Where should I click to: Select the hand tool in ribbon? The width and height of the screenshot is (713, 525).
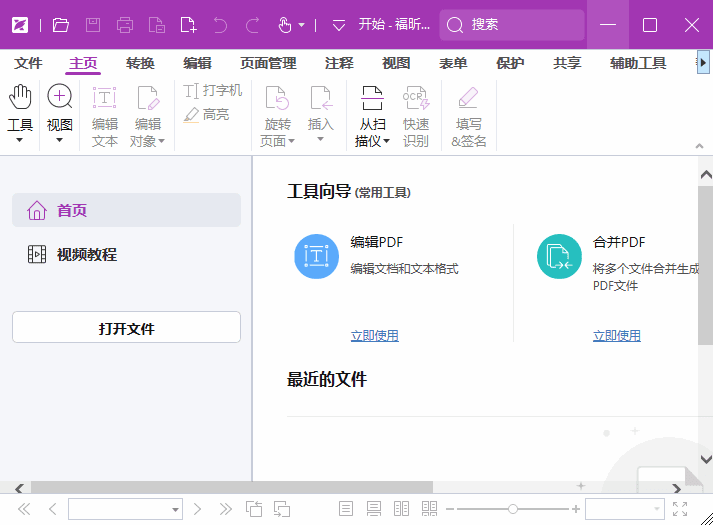pos(20,98)
